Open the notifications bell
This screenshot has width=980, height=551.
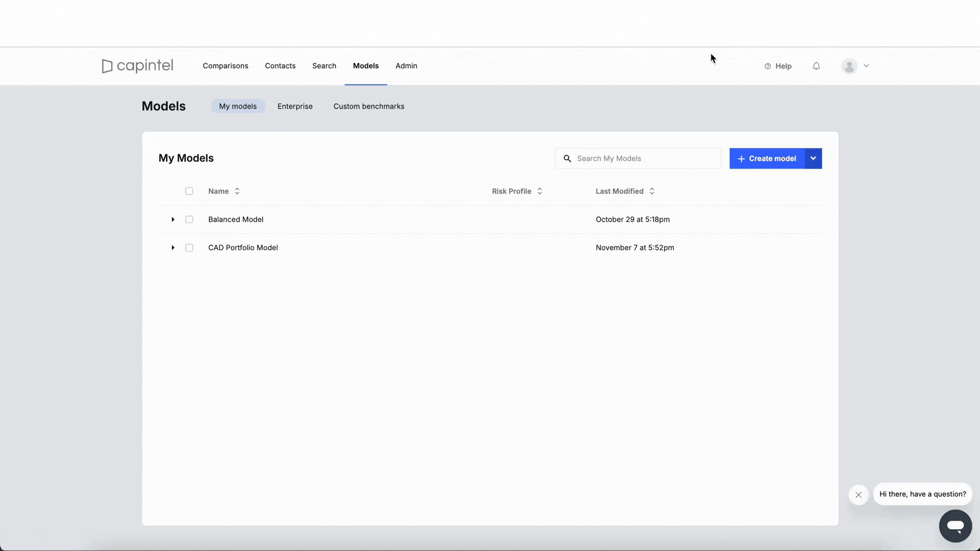tap(816, 66)
